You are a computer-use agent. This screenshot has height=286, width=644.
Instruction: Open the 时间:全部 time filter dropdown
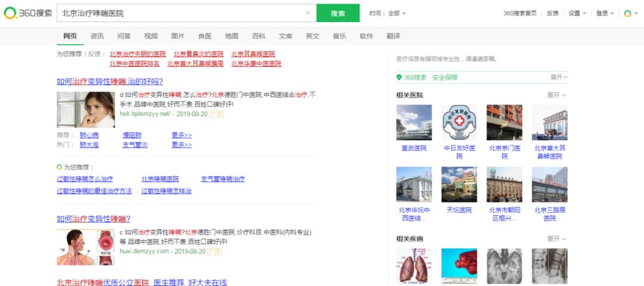coord(388,13)
